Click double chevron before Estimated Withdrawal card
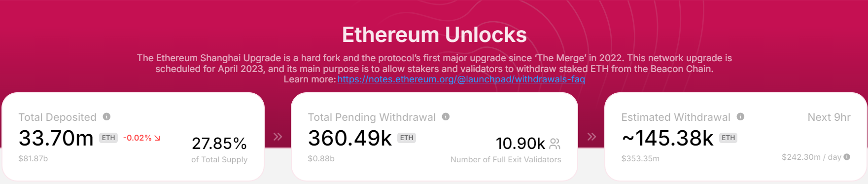This screenshot has width=868, height=184. (x=591, y=137)
